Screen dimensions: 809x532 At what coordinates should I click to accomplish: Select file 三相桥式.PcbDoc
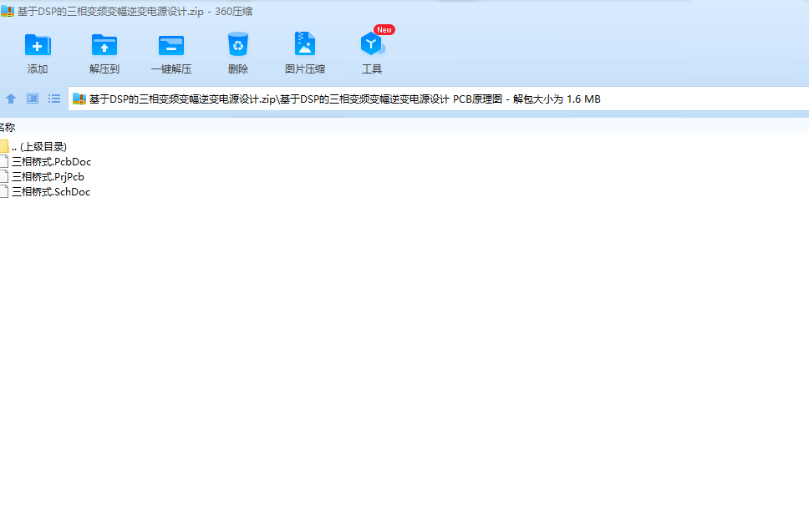52,162
